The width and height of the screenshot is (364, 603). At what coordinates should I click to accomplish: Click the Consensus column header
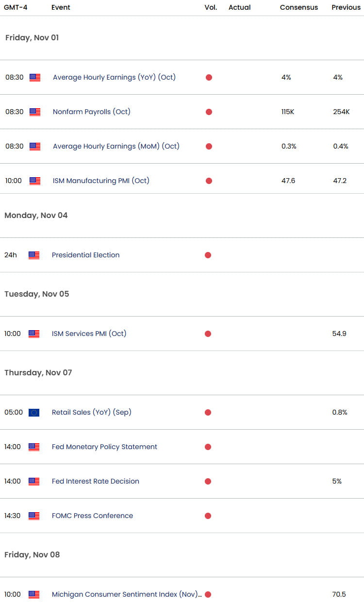[298, 7]
